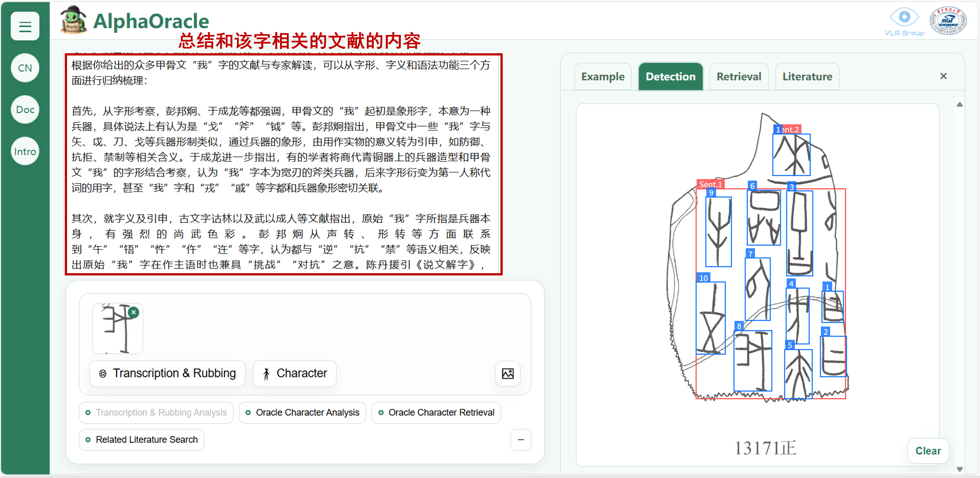The height and width of the screenshot is (478, 980).
Task: Open the Intro sidebar button
Action: 25,152
